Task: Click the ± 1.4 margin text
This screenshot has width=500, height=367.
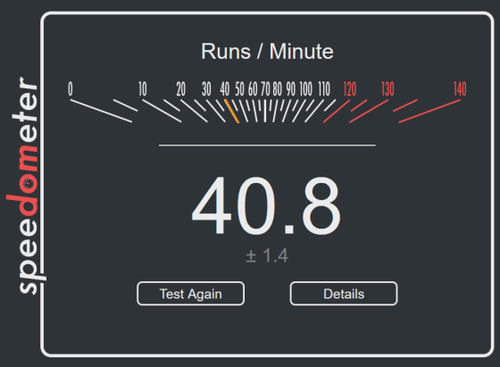Action: click(267, 256)
